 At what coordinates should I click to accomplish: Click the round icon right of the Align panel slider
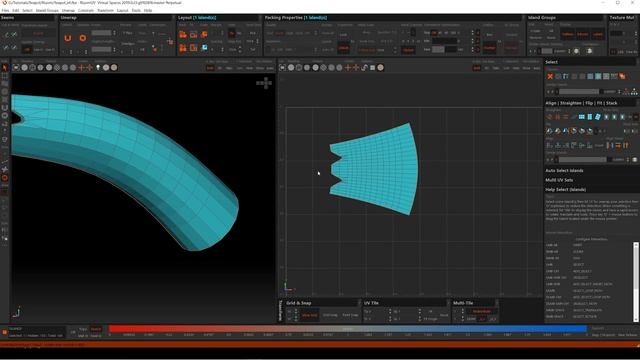pos(635,160)
